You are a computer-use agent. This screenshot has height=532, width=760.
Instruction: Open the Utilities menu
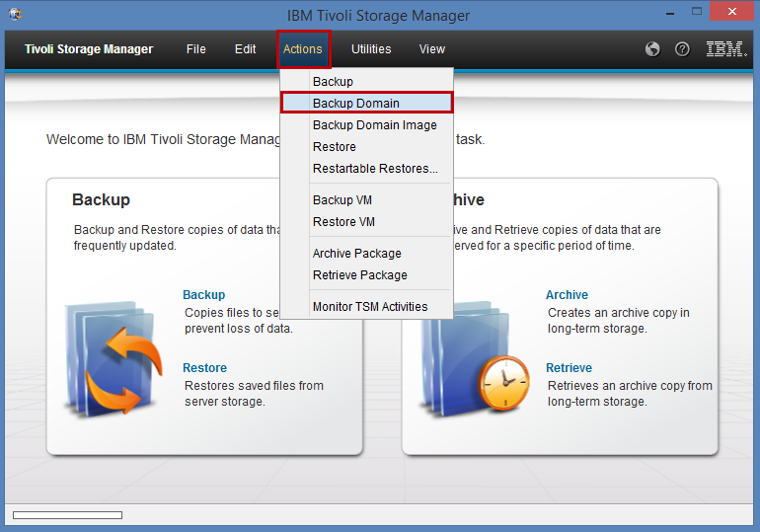(371, 49)
